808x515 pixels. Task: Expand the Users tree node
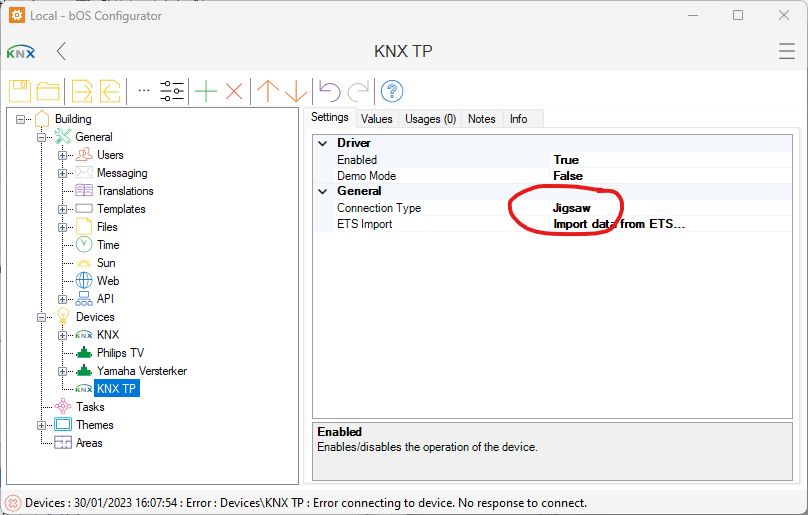click(x=62, y=155)
